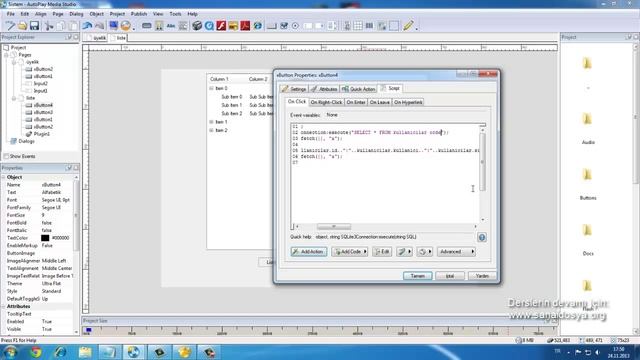
Task: Insert a RadioButton object from the toolbar
Action: click(x=295, y=26)
